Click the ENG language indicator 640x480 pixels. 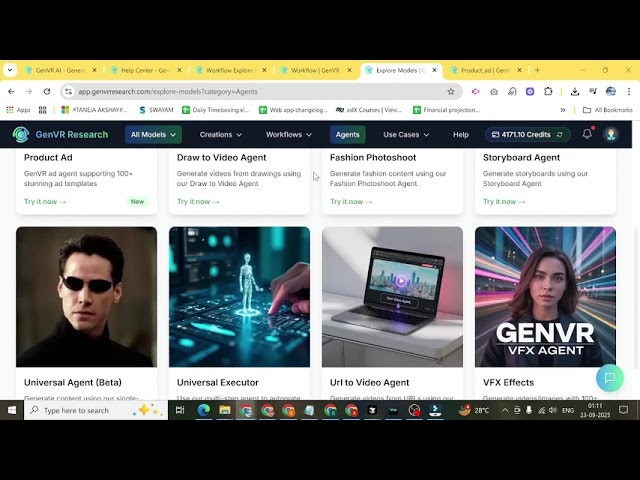click(568, 410)
